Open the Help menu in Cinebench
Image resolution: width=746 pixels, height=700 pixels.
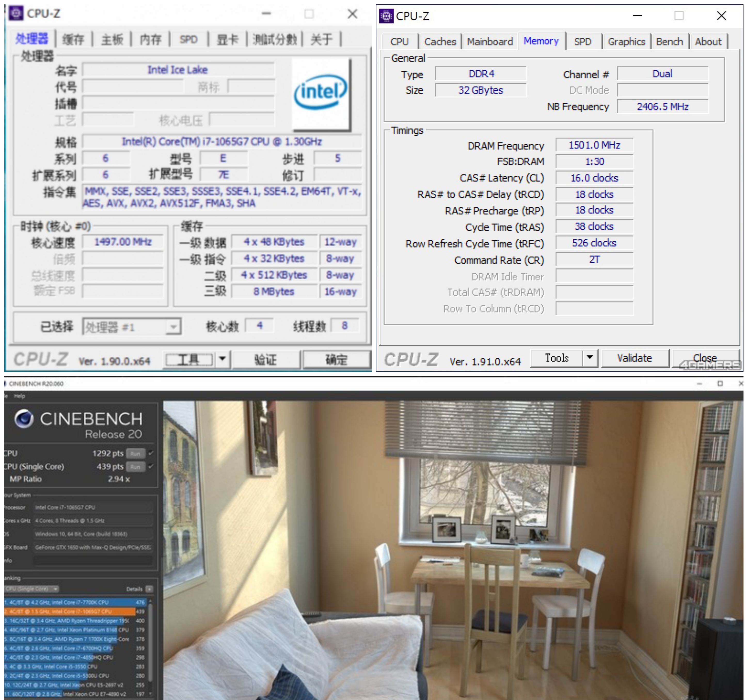click(20, 396)
